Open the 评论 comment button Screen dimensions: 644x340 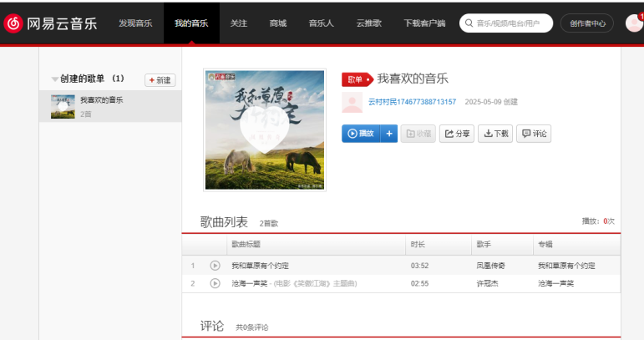click(x=534, y=134)
